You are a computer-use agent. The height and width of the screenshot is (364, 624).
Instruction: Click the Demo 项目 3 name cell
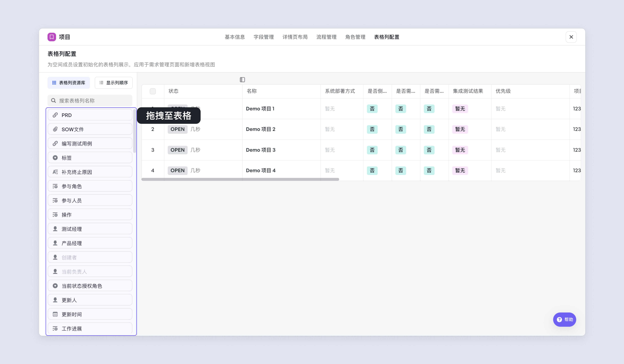(281, 150)
